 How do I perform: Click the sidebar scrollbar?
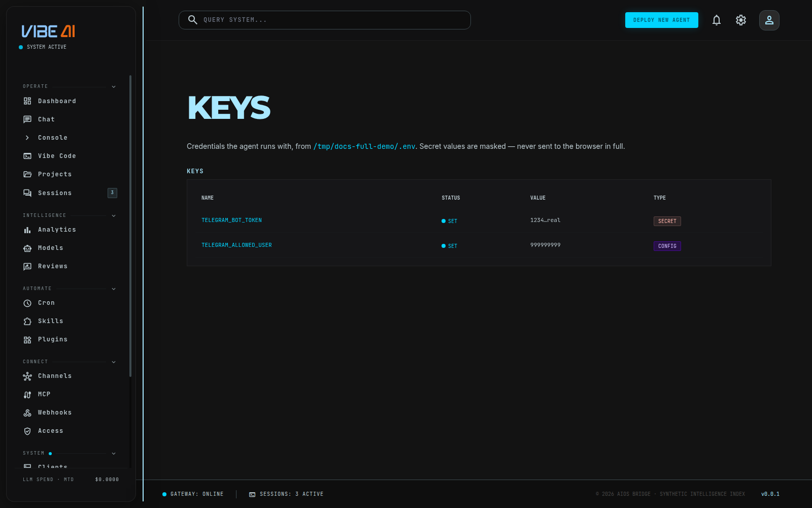tap(130, 226)
